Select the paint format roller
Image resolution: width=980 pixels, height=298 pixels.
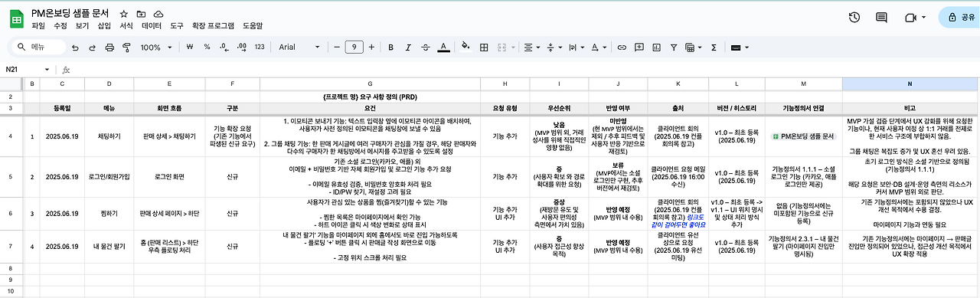coord(126,47)
